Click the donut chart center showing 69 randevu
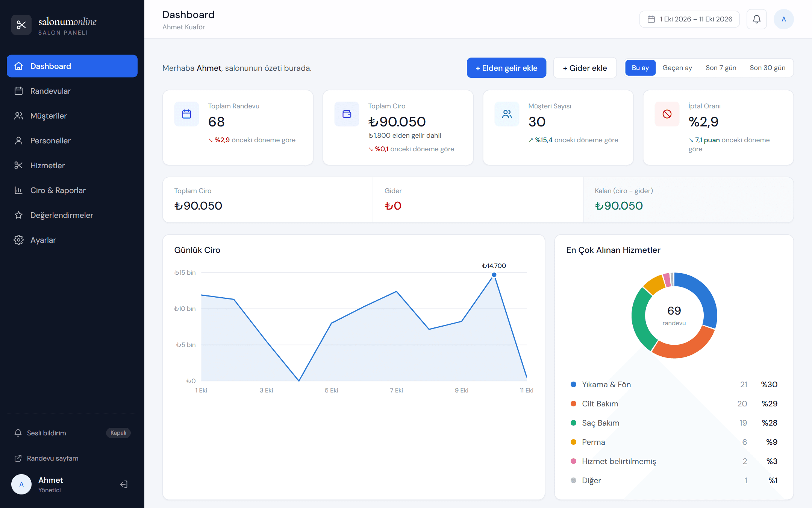 [674, 315]
